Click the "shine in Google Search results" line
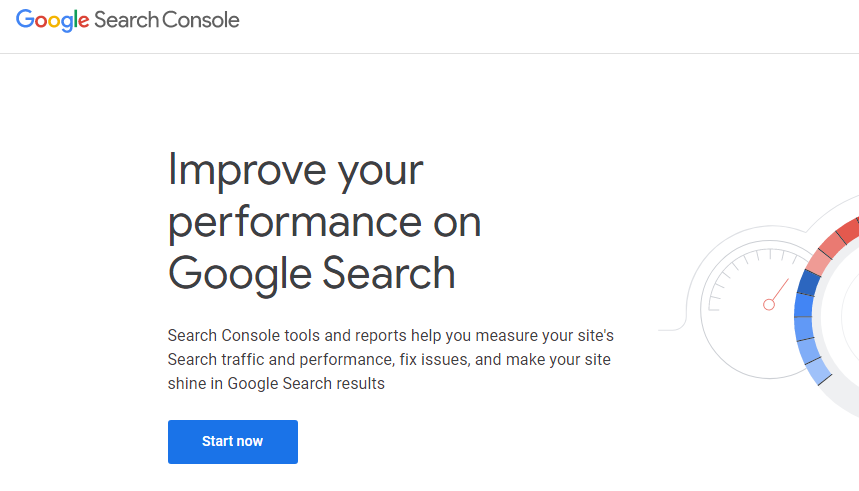The image size is (859, 491). pos(276,384)
